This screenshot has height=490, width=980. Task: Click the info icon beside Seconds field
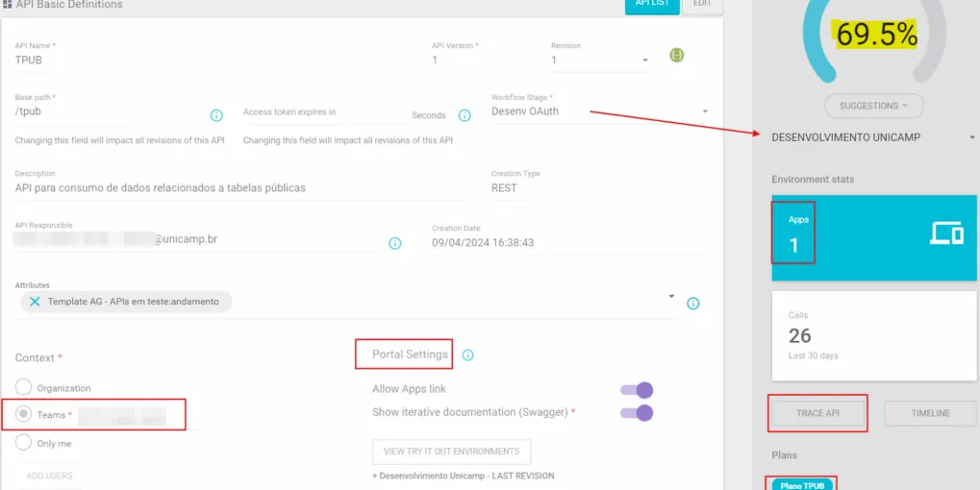coord(465,115)
